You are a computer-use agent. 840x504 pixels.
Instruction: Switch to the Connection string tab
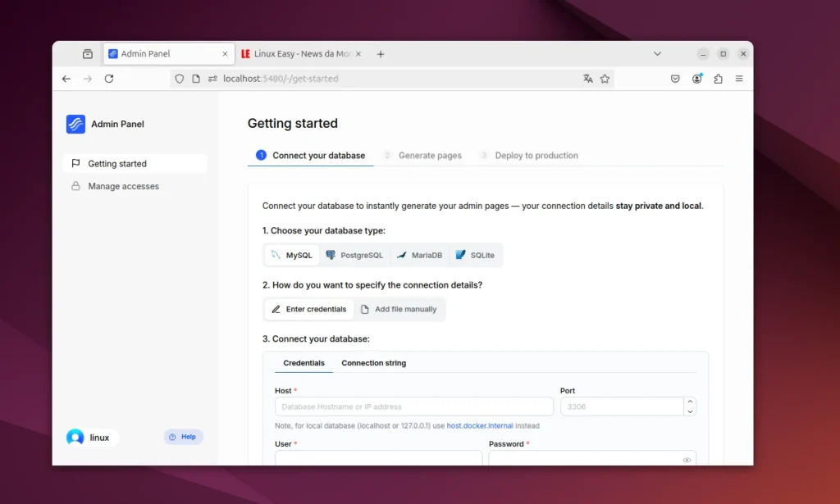pyautogui.click(x=373, y=363)
